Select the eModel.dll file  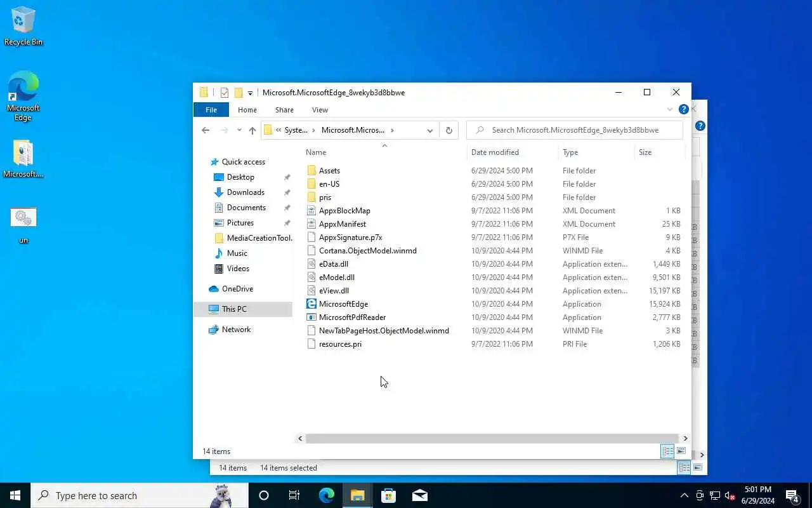point(336,277)
